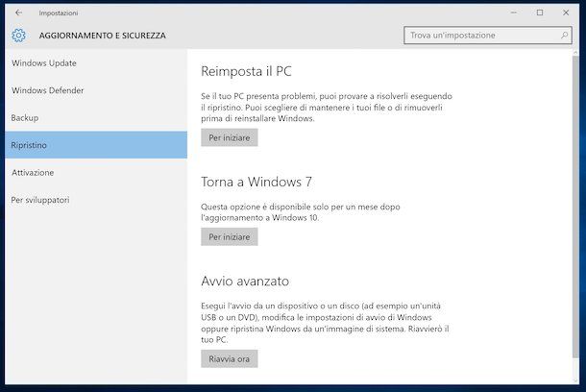
Task: Click the Torna a Windows 7 heading
Action: [256, 182]
